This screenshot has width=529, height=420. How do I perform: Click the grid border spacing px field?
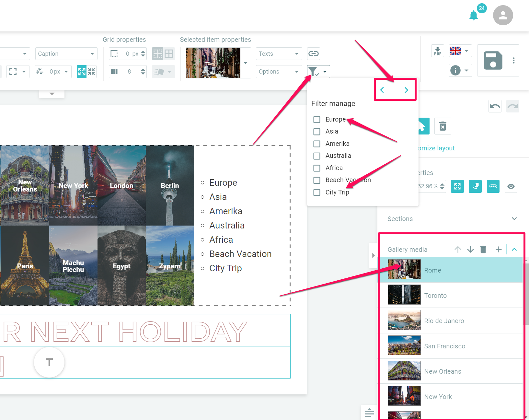128,54
